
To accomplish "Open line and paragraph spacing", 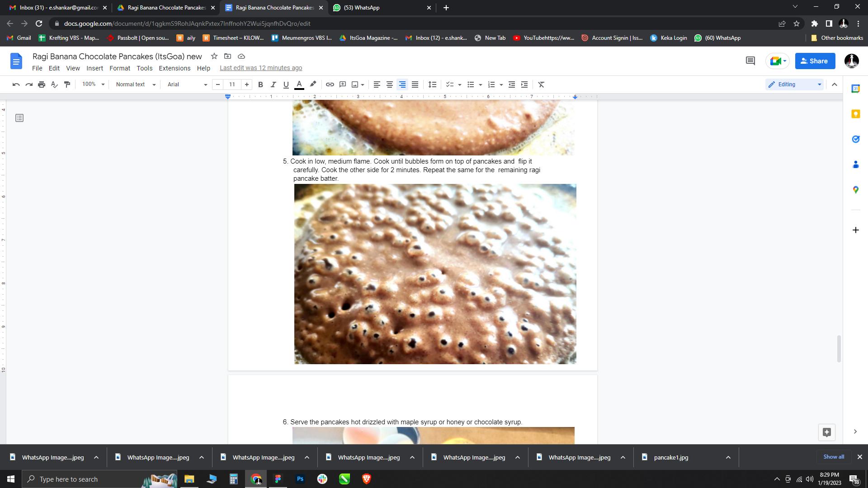I will [x=432, y=84].
